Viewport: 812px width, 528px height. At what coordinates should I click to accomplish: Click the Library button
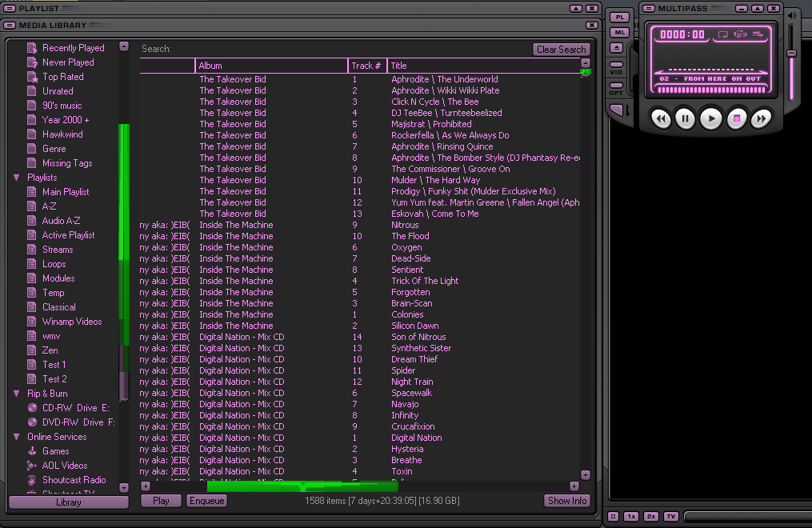point(68,502)
